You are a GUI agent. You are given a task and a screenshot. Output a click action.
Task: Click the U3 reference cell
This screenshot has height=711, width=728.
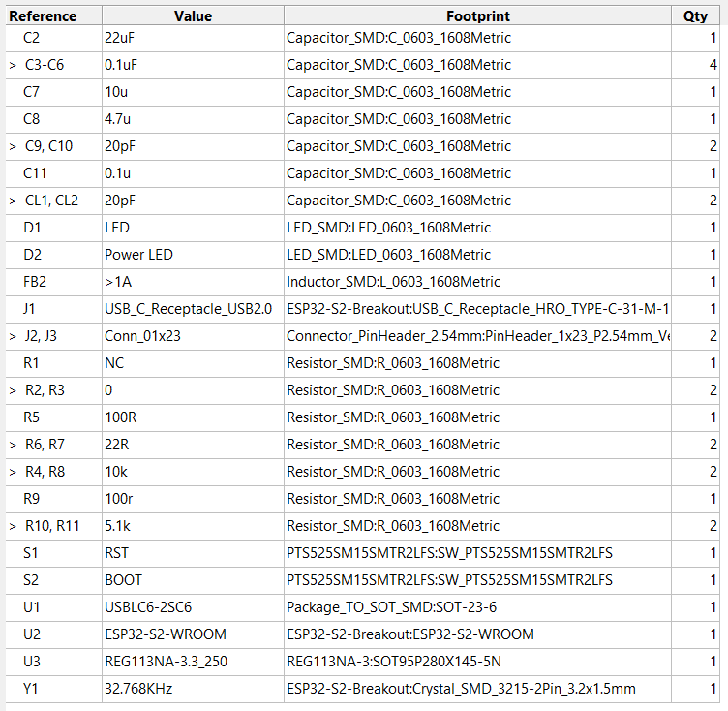[x=33, y=662]
